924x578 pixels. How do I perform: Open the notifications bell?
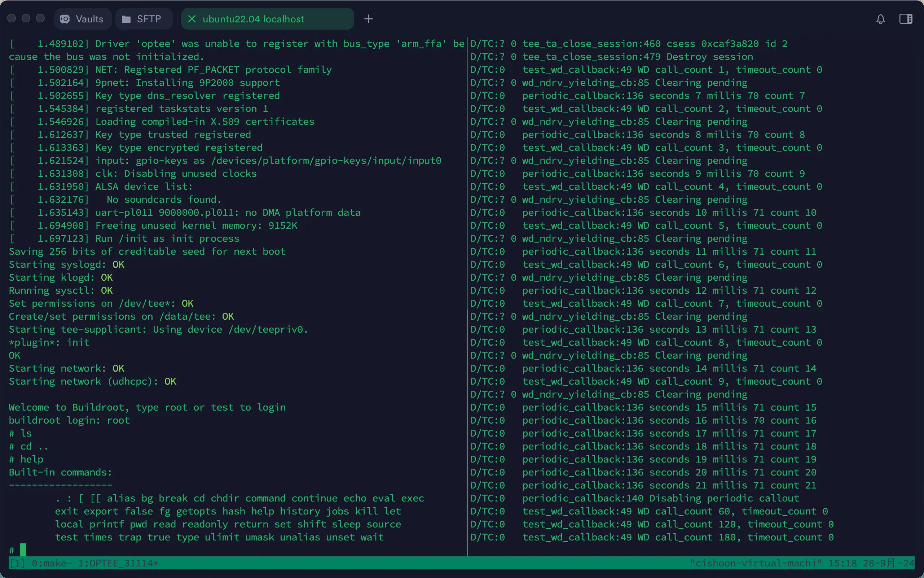(x=880, y=19)
